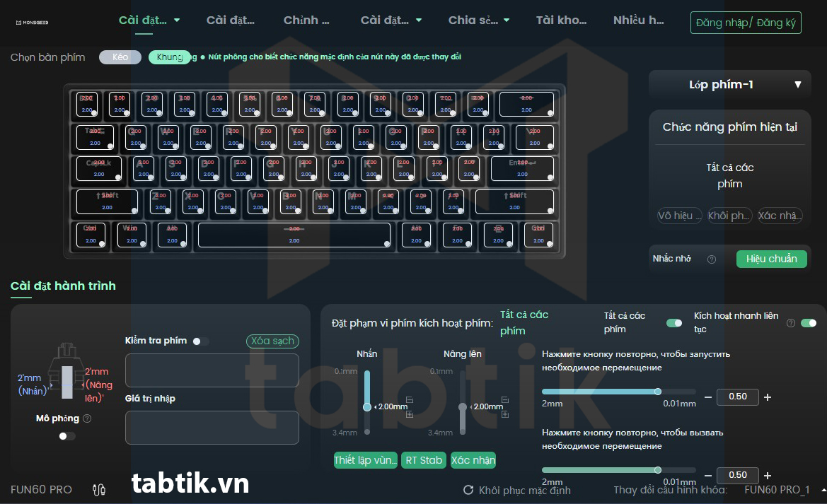Enable the Mô phỏng simulation switch
Screen dimensions: 827x504
66,436
